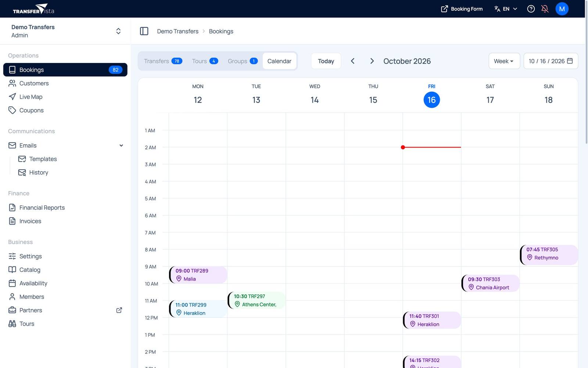Image resolution: width=588 pixels, height=368 pixels.
Task: Open business Settings
Action: click(65, 256)
